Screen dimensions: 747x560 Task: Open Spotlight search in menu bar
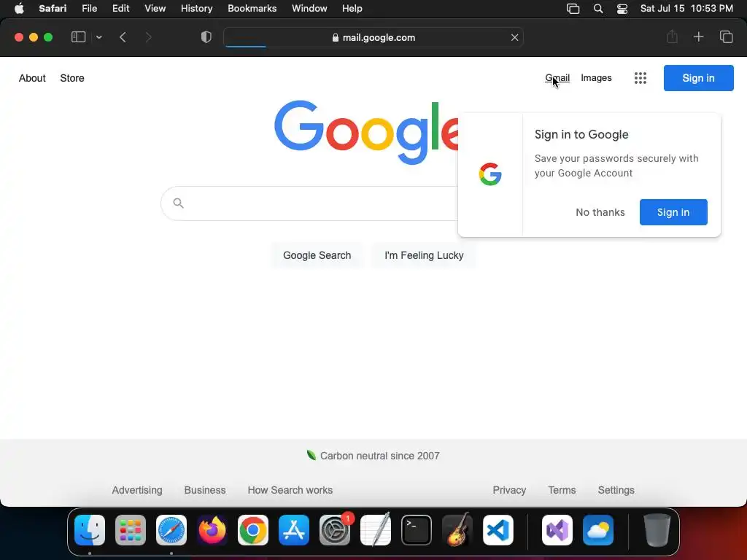(x=598, y=9)
